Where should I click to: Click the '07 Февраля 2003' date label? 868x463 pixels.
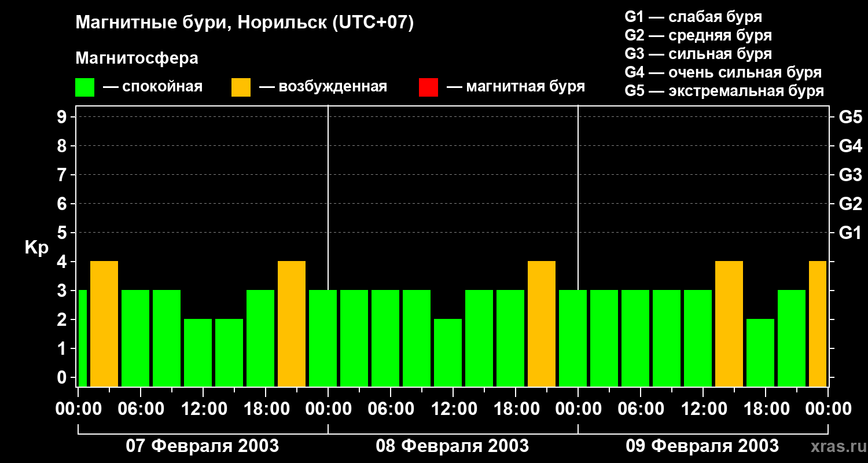pos(203,446)
